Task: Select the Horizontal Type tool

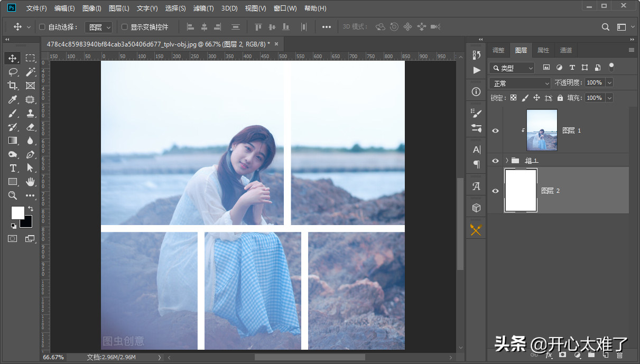Action: [x=13, y=168]
